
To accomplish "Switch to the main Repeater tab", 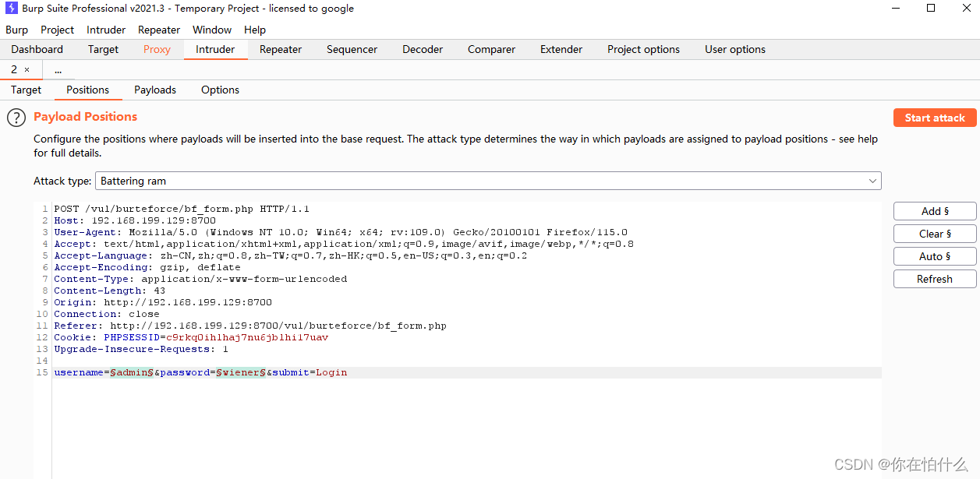I will tap(281, 49).
